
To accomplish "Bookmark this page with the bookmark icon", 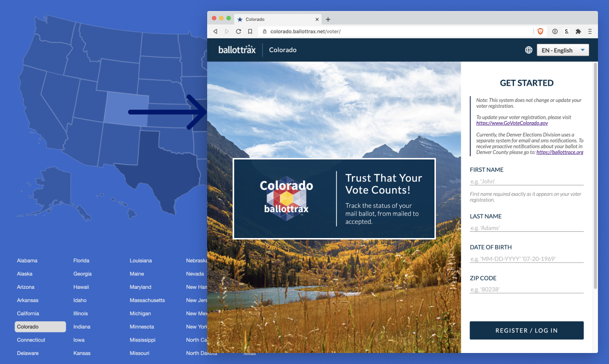I will click(x=250, y=32).
